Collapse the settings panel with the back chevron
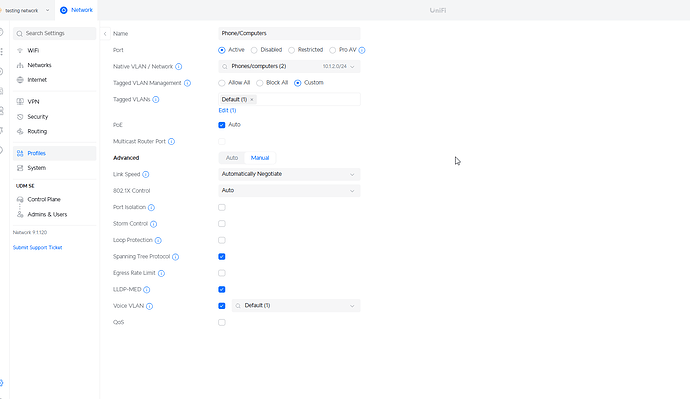The image size is (690, 399). [105, 33]
